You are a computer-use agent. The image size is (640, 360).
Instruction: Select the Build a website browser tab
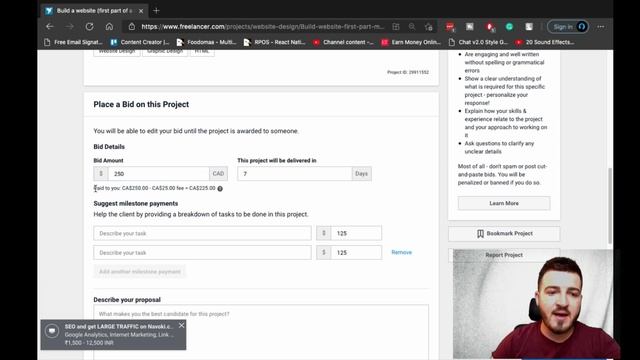click(94, 11)
